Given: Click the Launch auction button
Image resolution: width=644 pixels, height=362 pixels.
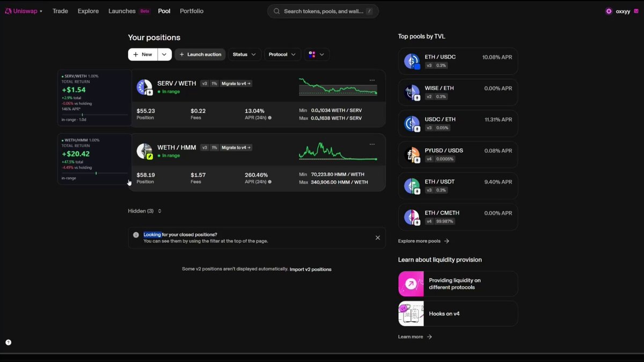Looking at the screenshot, I should click(200, 54).
